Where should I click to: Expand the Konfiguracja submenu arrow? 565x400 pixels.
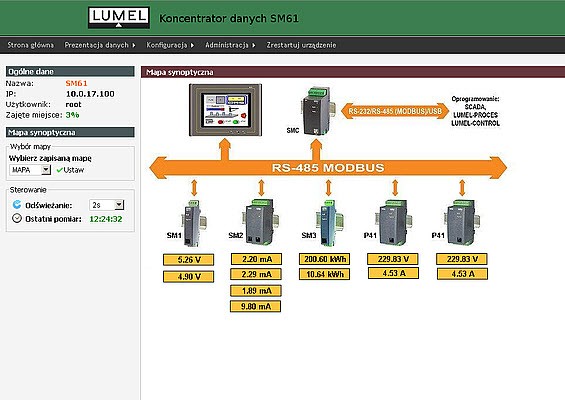pyautogui.click(x=192, y=45)
